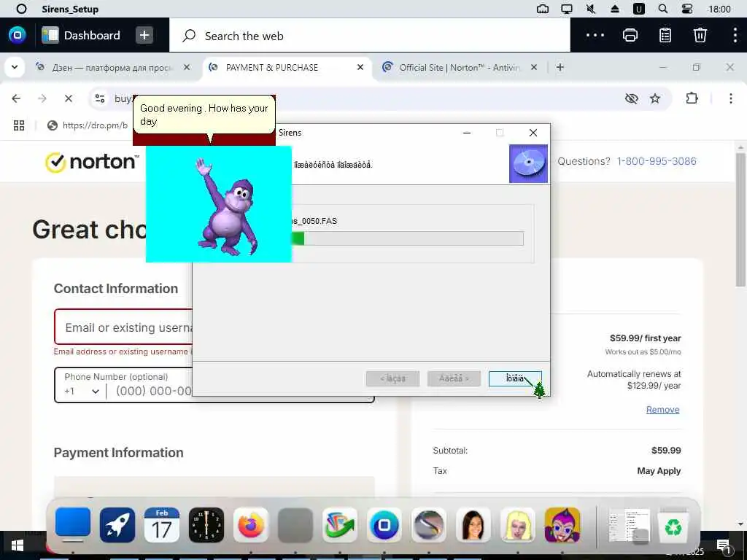Open the network icon in menu bar
This screenshot has width=747, height=560.
[543, 9]
